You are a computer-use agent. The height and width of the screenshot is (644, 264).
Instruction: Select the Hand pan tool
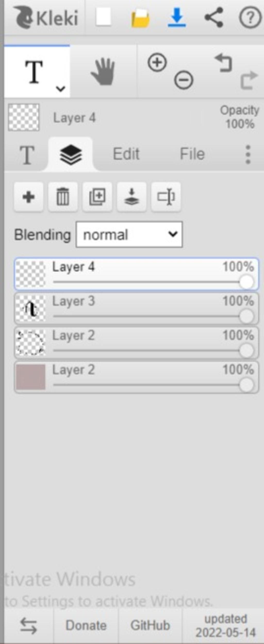(x=103, y=71)
